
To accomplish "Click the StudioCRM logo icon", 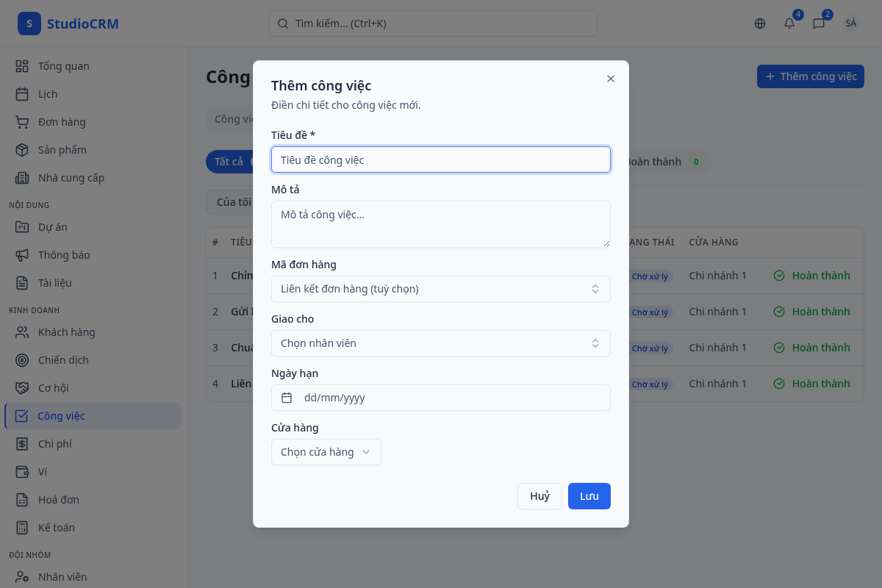I will pyautogui.click(x=29, y=24).
